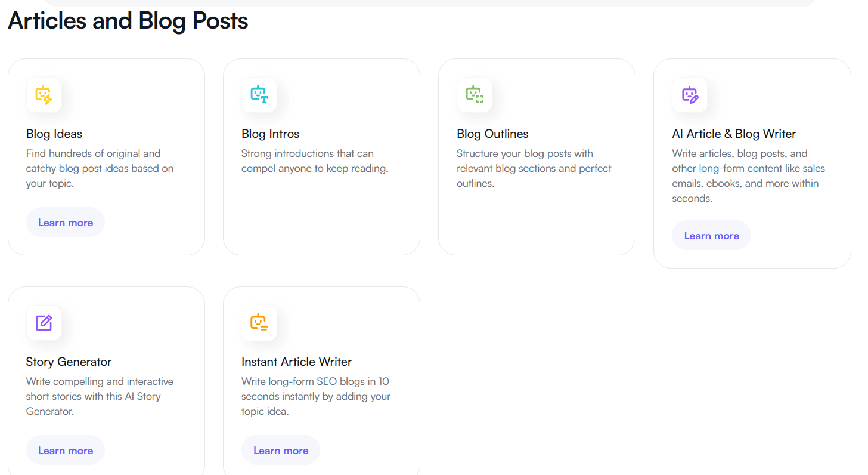Click the green Blog Outlines robot icon
Viewport: 868px width, 475px height.
coord(475,95)
